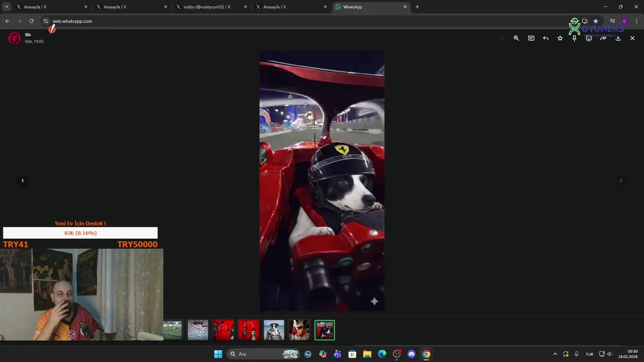Image resolution: width=644 pixels, height=362 pixels.
Task: Open Microsoft Store from the taskbar
Action: (352, 354)
